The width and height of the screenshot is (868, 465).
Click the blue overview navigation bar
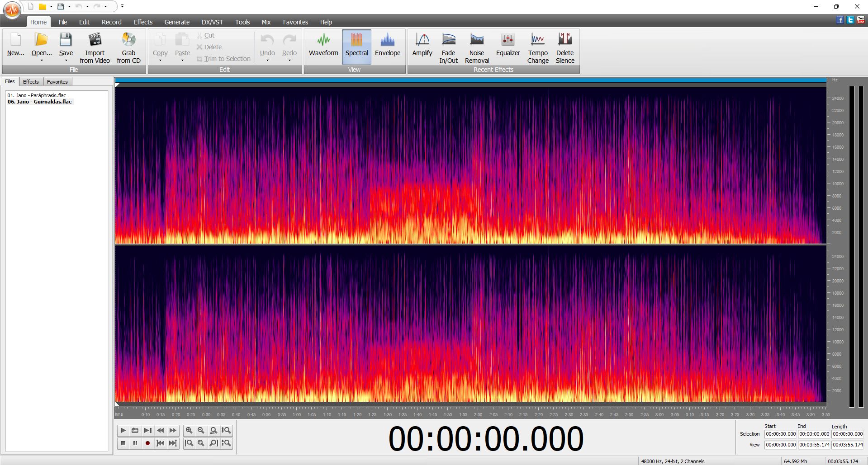pos(470,80)
